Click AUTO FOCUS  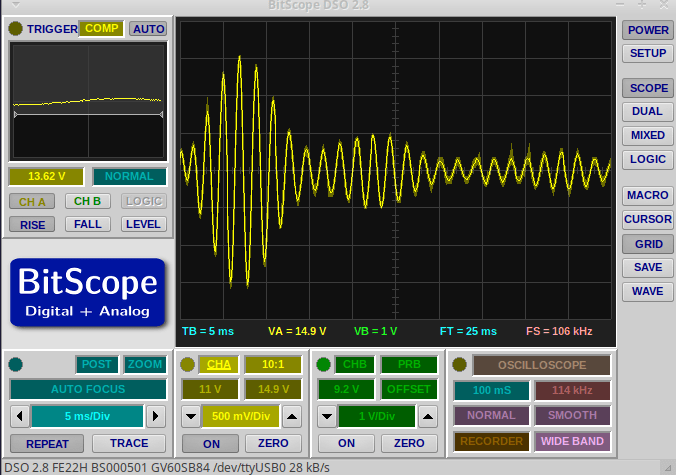coord(88,390)
